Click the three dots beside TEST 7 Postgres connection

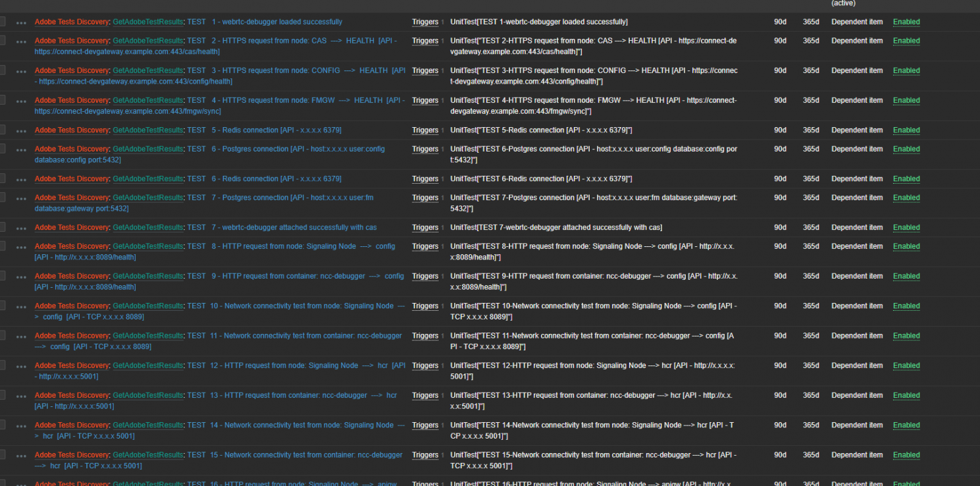[x=21, y=198]
